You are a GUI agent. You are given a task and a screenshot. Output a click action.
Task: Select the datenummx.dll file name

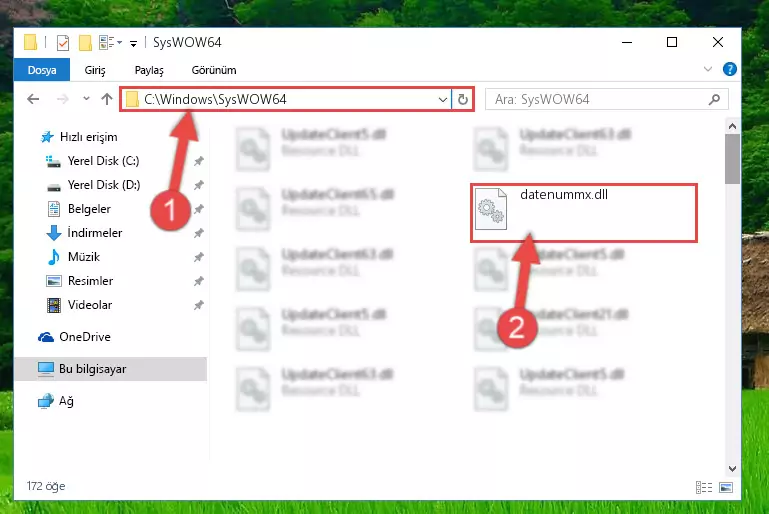coord(564,195)
